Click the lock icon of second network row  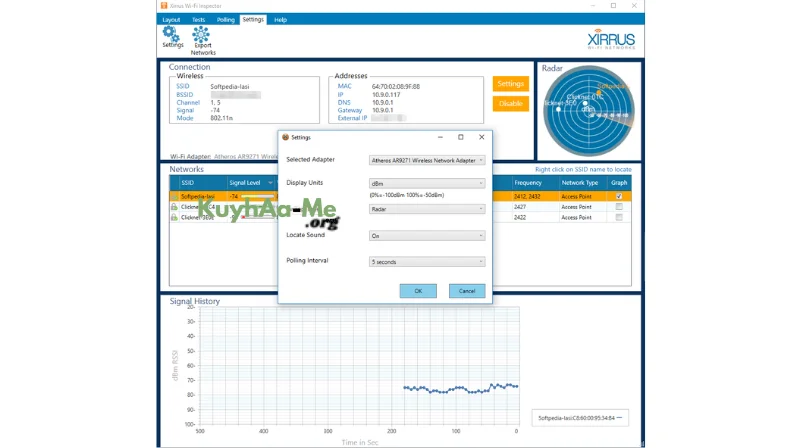click(174, 207)
